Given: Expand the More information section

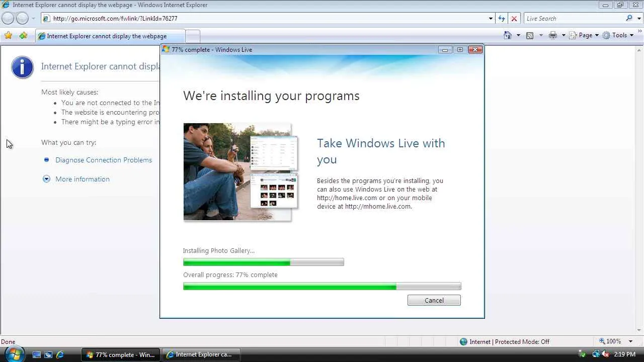Looking at the screenshot, I should click(83, 179).
